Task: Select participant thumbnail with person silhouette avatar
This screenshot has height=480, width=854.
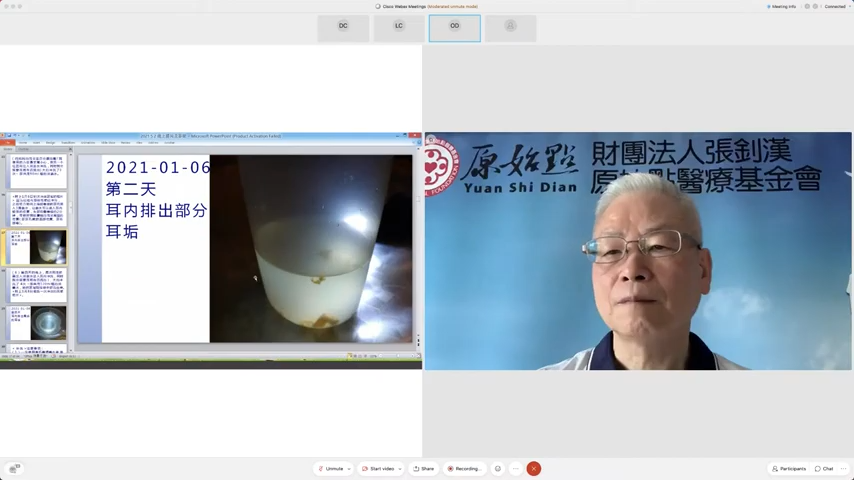Action: tap(511, 27)
